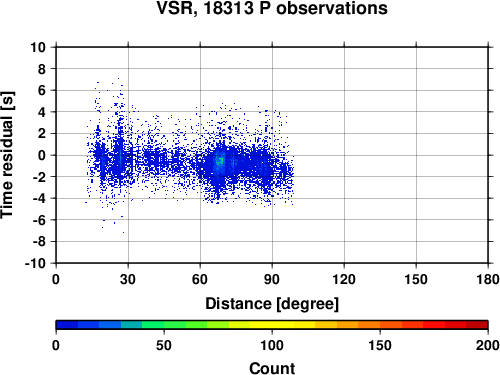Click the Distance [degree] axis label
Screen dimensions: 500x375
pyautogui.click(x=272, y=304)
